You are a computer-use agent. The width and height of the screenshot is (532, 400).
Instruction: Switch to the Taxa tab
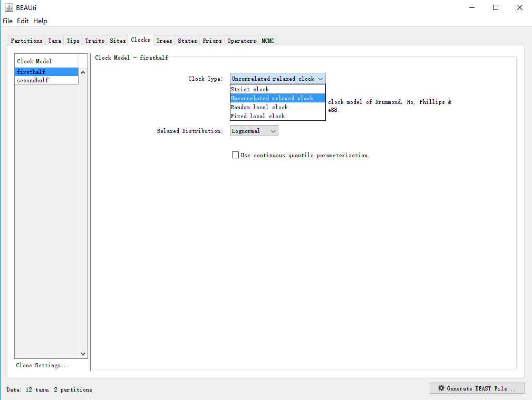point(55,41)
